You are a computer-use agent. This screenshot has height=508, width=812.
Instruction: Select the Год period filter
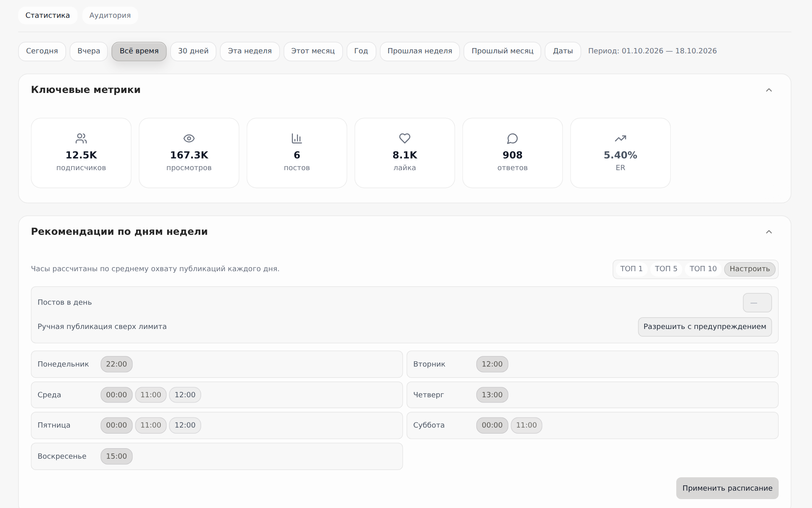(x=361, y=51)
